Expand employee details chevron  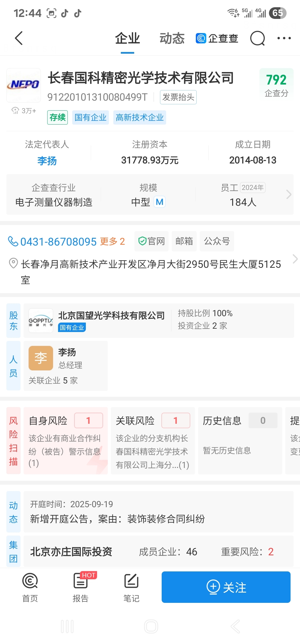coord(289,194)
